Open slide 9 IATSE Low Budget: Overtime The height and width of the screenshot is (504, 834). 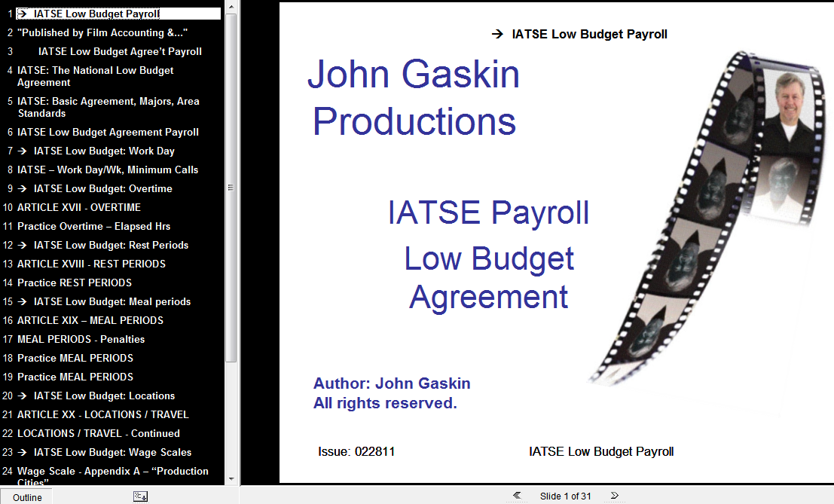click(x=95, y=189)
